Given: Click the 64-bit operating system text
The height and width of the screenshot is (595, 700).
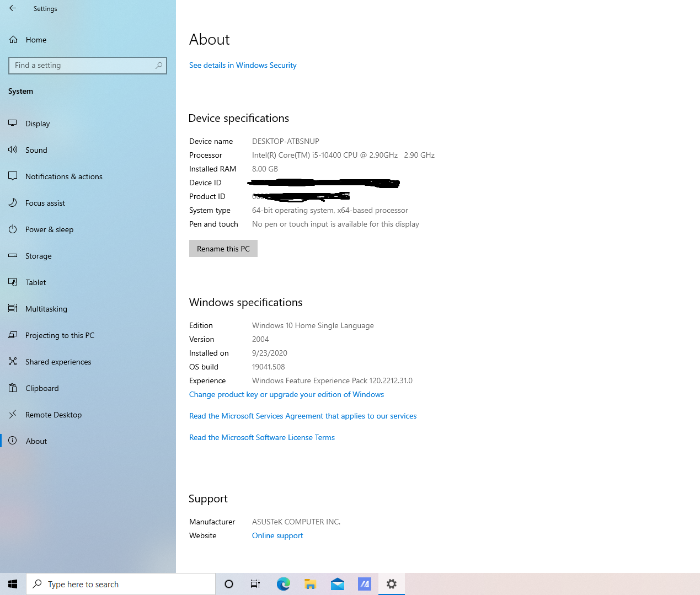Looking at the screenshot, I should coord(330,210).
